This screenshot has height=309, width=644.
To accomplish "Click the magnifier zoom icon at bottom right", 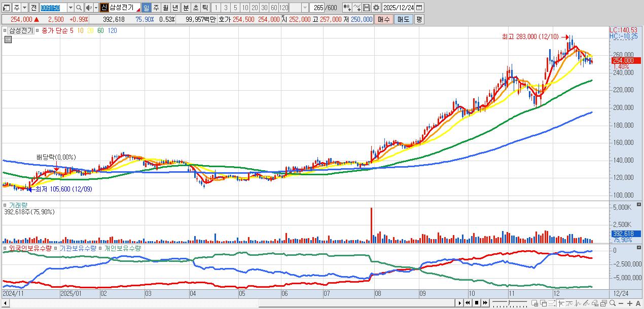I will pyautogui.click(x=613, y=303).
